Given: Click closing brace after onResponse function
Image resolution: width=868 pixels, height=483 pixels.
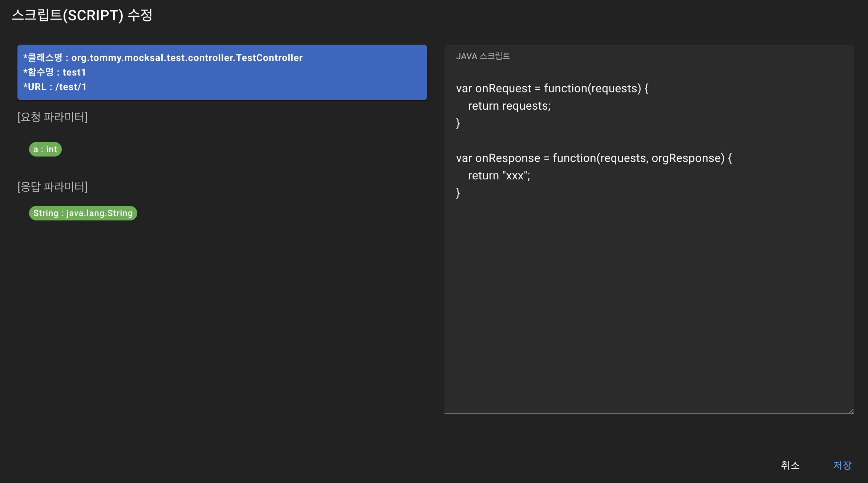Looking at the screenshot, I should click(458, 193).
